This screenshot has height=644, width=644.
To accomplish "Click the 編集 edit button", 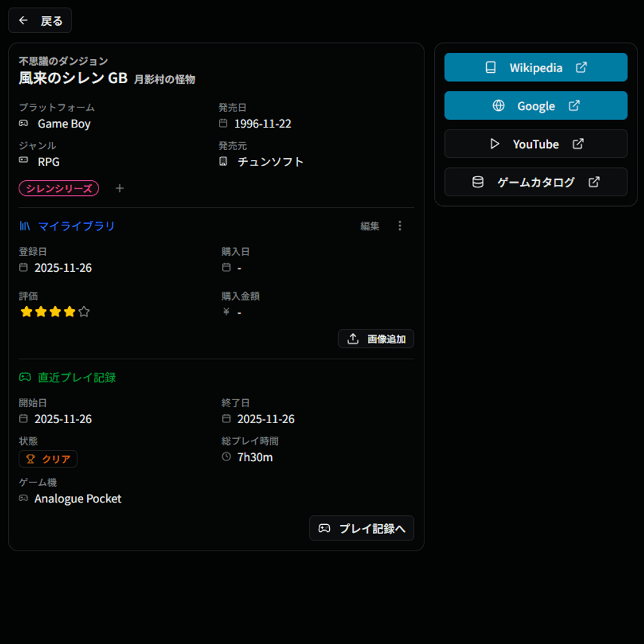I will [x=370, y=226].
